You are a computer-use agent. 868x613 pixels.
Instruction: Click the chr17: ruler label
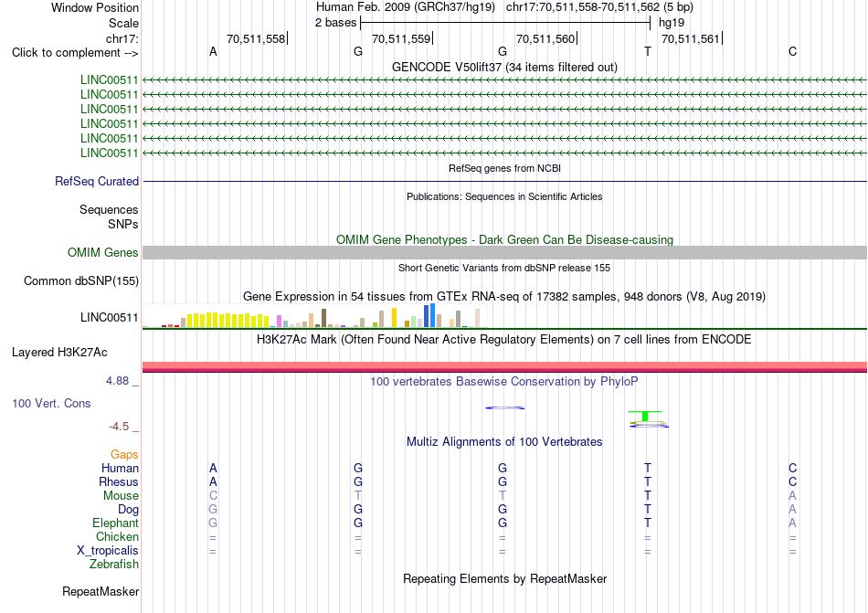pyautogui.click(x=122, y=38)
